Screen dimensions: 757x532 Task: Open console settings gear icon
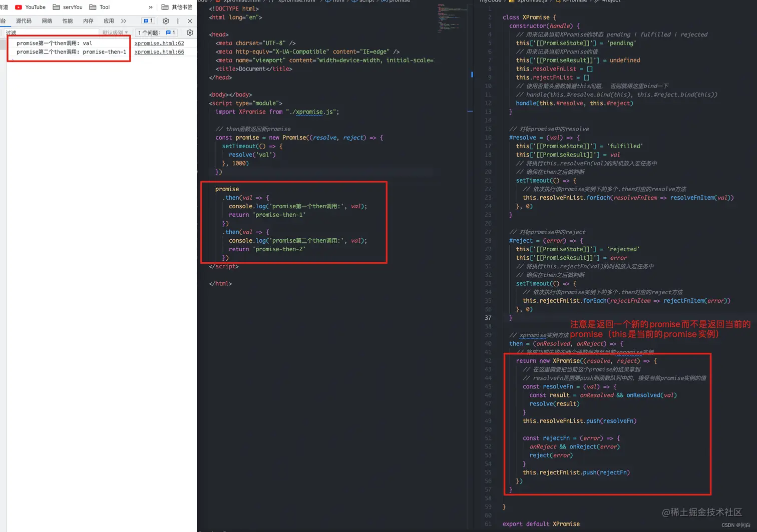pos(190,33)
